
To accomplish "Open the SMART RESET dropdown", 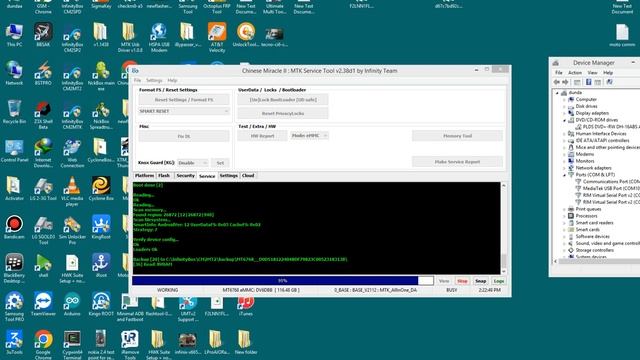I will pyautogui.click(x=184, y=111).
